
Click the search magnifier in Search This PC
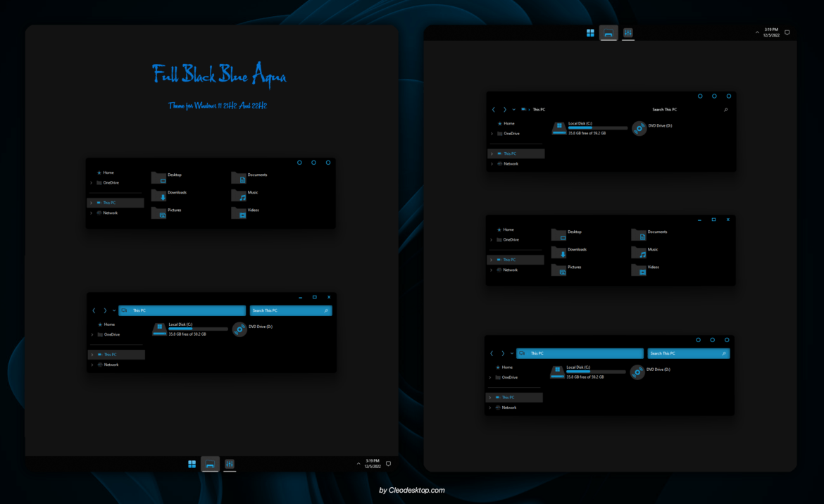[x=326, y=310]
